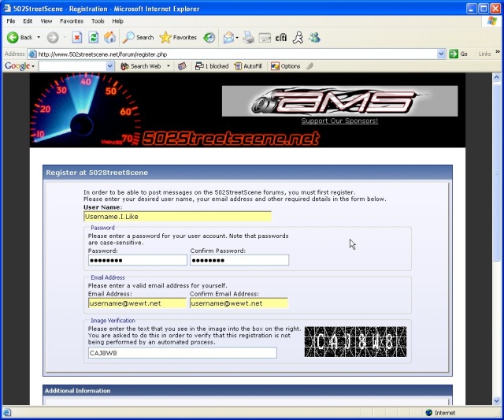The image size is (504, 420).
Task: Open the address bar dropdown list
Action: pyautogui.click(x=441, y=54)
